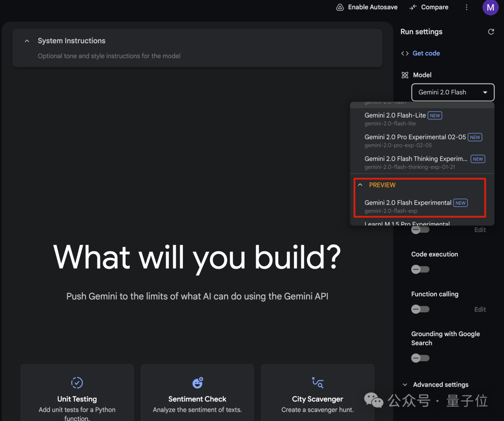Reset run settings with the refresh icon

[491, 32]
